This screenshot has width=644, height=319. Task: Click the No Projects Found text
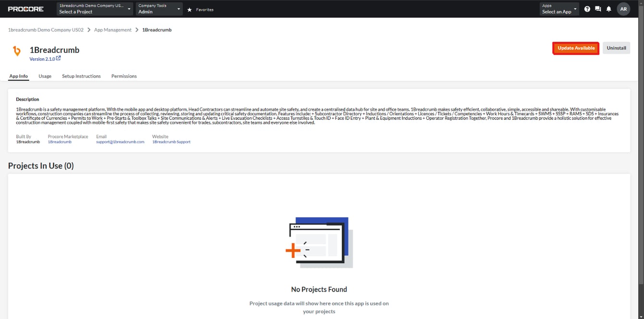point(319,289)
